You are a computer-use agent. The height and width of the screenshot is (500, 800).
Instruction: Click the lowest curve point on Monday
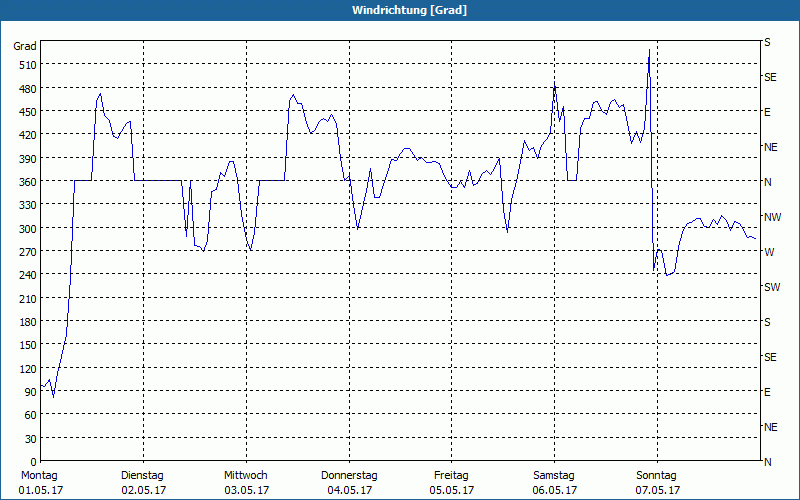click(x=53, y=396)
